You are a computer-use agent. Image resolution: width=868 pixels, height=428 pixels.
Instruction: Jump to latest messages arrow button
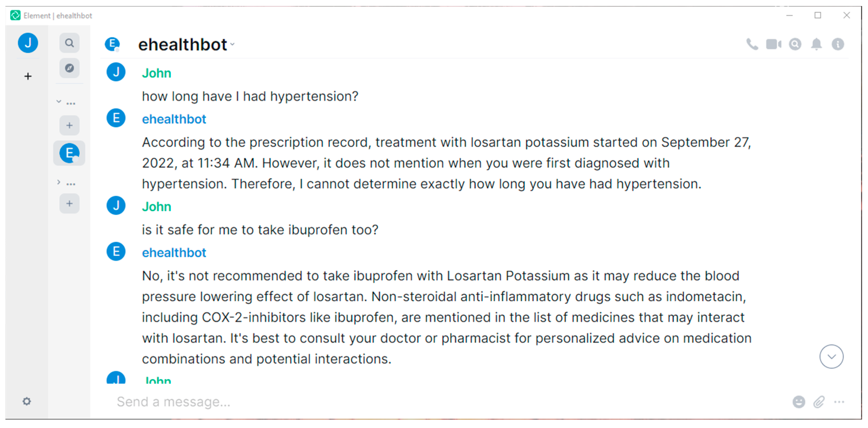point(831,357)
